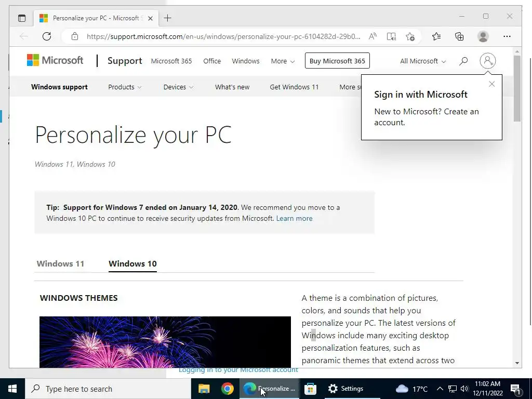This screenshot has height=399, width=532.
Task: Close the Personalize your PC tab
Action: tap(150, 18)
